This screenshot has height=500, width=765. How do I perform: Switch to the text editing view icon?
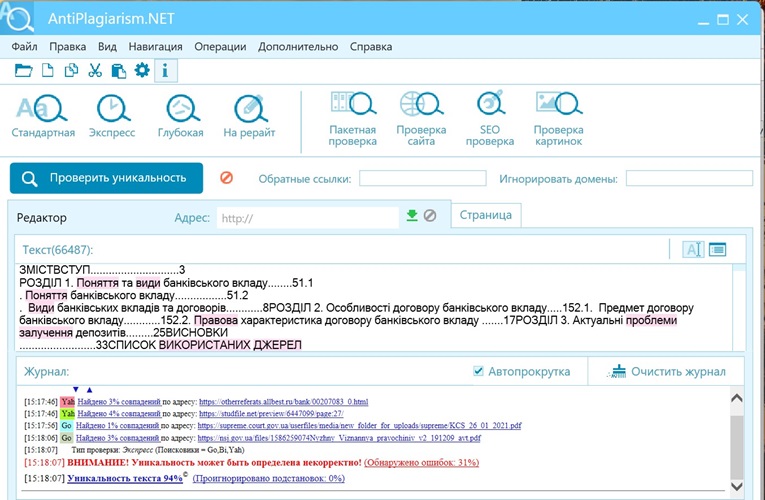693,249
